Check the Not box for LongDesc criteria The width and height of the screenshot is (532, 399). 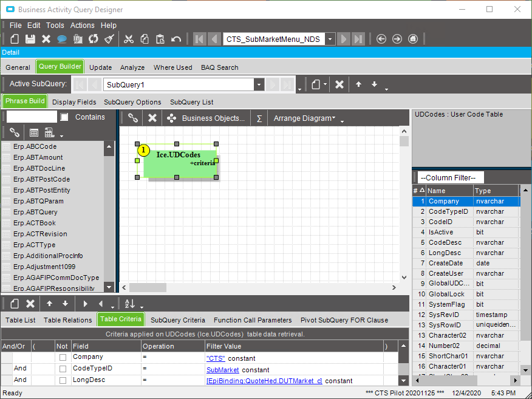(63, 380)
